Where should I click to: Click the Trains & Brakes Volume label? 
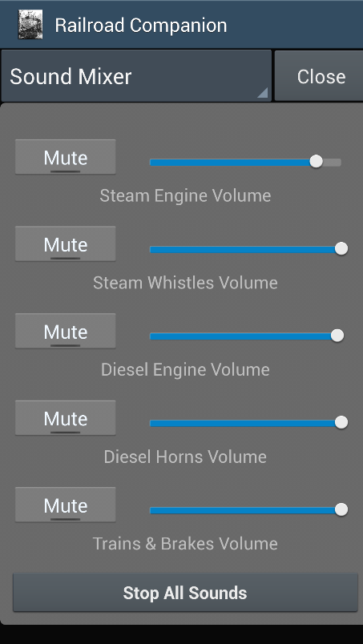pos(185,544)
